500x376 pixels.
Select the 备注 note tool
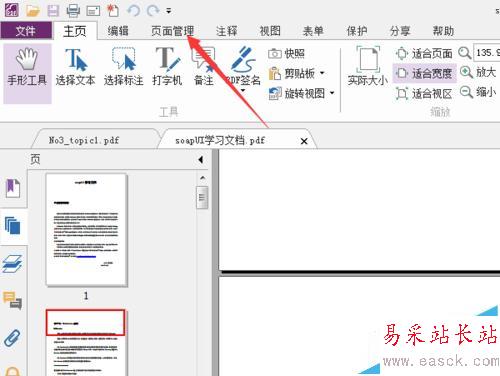[204, 67]
